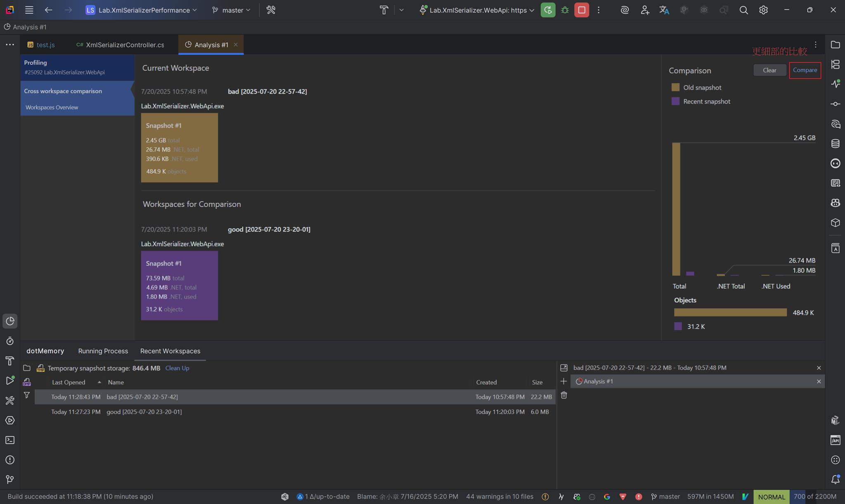Viewport: 845px width, 504px height.
Task: Add a new analysis with plus icon
Action: (x=564, y=381)
